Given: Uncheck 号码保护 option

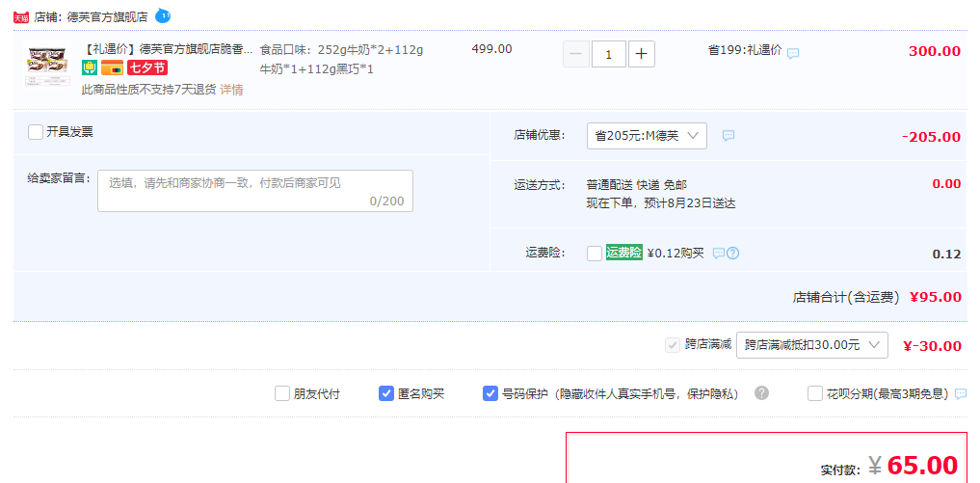Looking at the screenshot, I should pos(490,393).
